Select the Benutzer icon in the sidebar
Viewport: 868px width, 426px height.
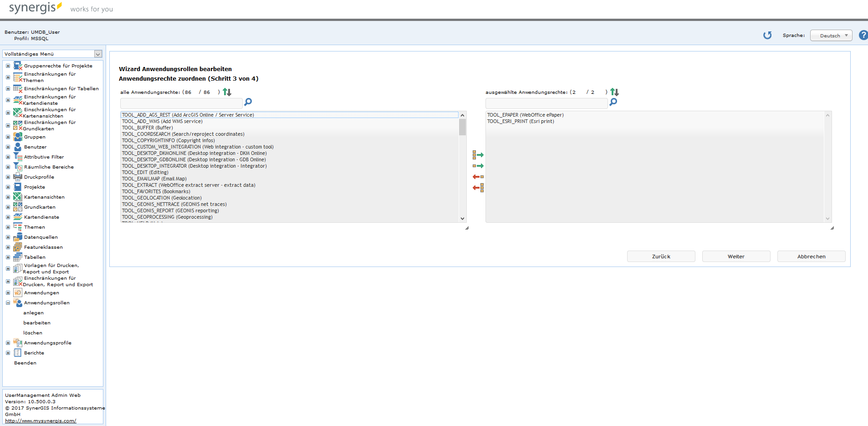(17, 147)
